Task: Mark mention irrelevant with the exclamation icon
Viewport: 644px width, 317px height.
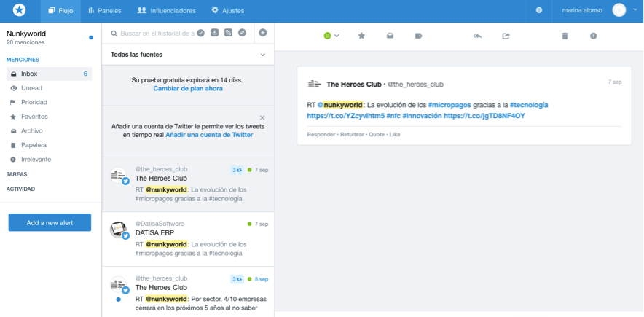Action: [594, 36]
